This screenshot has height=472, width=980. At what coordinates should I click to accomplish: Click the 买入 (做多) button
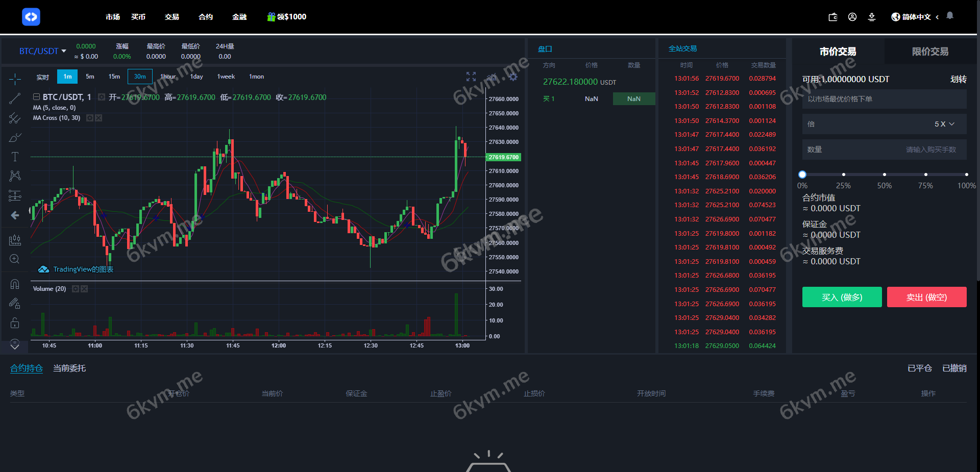[842, 297]
